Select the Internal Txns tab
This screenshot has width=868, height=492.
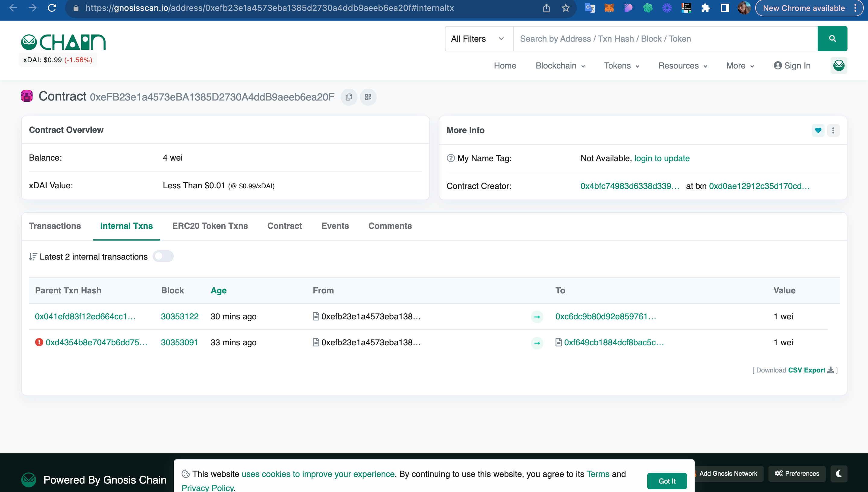coord(126,226)
